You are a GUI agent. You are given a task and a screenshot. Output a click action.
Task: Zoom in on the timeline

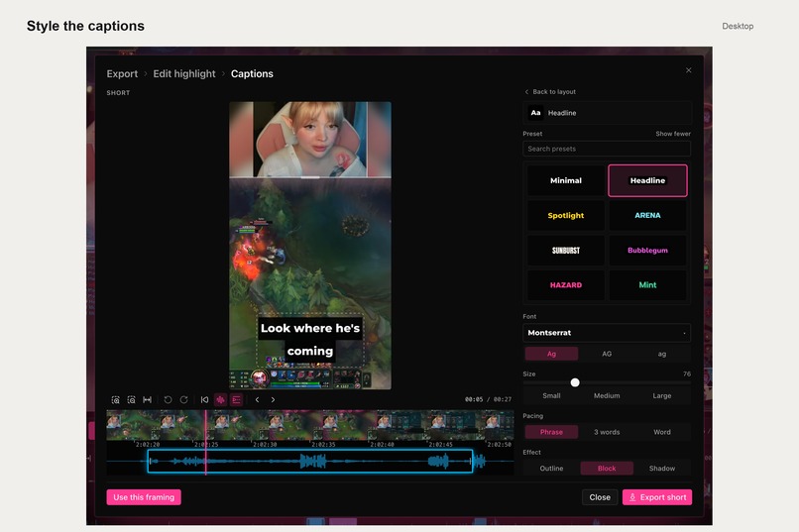point(116,399)
